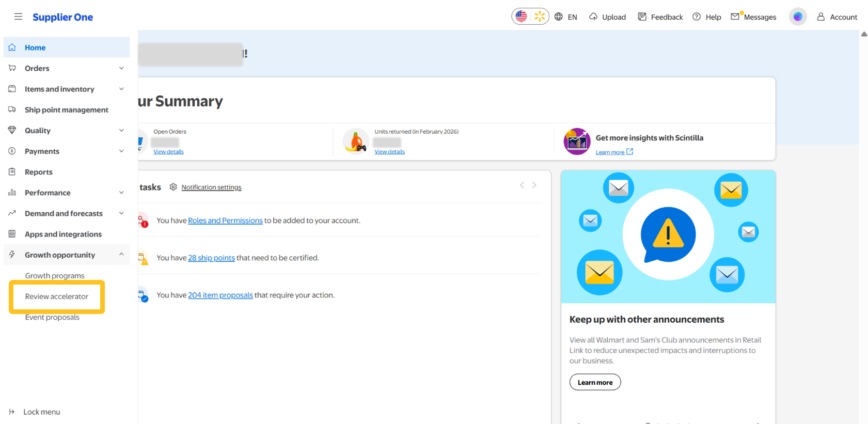Click the Upload text label
The height and width of the screenshot is (424, 868).
614,17
